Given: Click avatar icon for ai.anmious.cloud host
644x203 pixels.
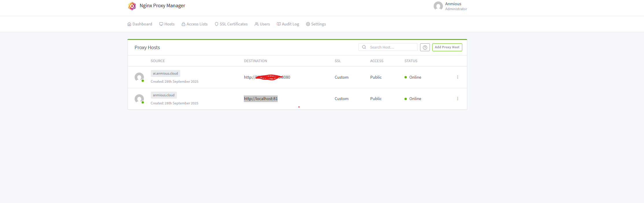Looking at the screenshot, I should coord(139,77).
